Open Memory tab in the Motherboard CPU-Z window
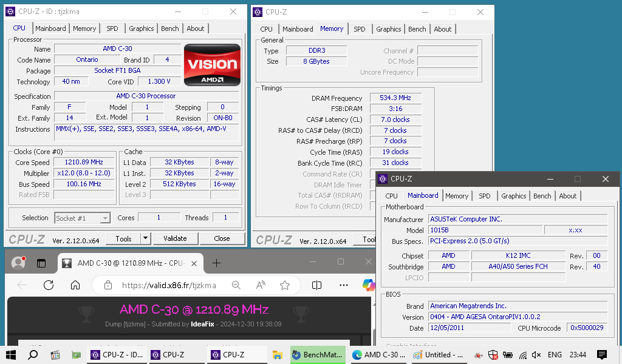Image resolution: width=622 pixels, height=364 pixels. coord(457,196)
